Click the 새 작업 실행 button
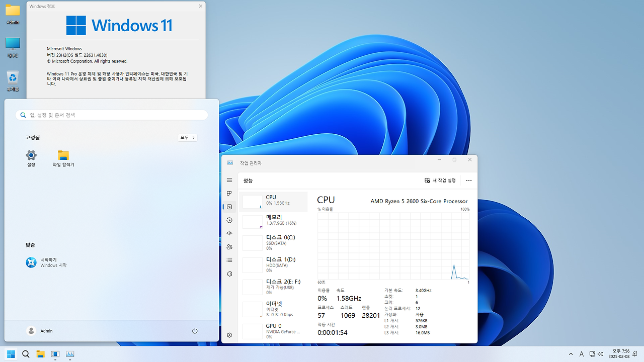644x362 pixels. coord(440,180)
